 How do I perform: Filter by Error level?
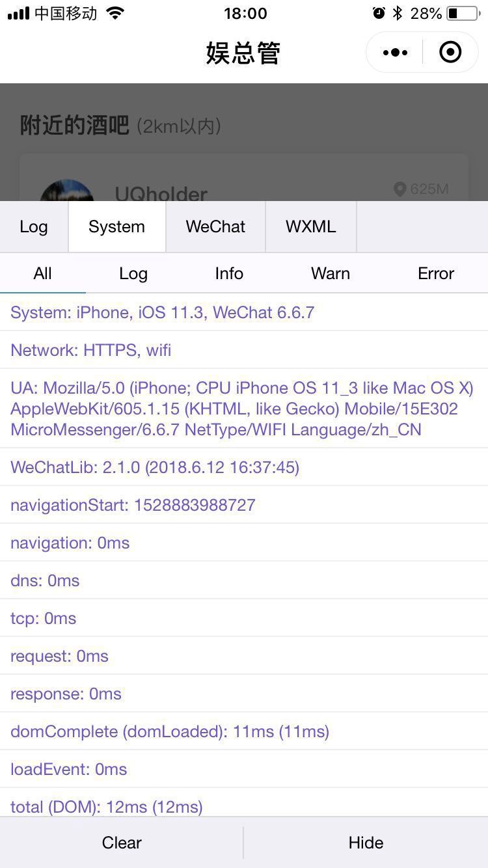click(436, 273)
